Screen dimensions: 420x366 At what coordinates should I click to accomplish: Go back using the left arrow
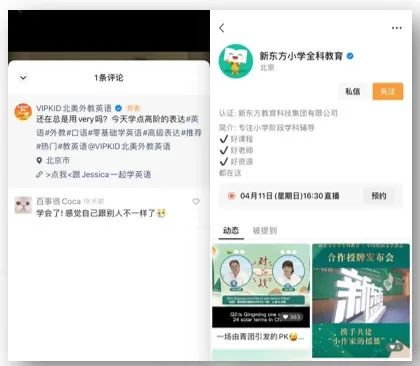point(222,28)
